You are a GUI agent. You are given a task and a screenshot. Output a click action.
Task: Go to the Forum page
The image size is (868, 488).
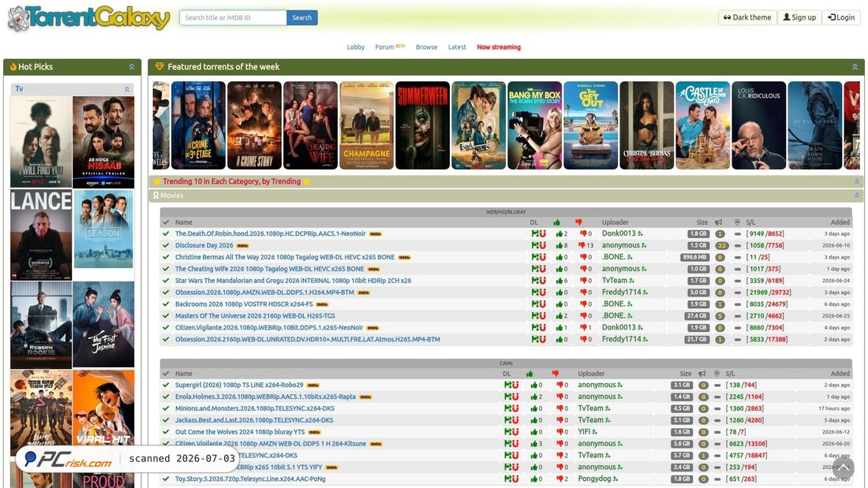point(384,47)
